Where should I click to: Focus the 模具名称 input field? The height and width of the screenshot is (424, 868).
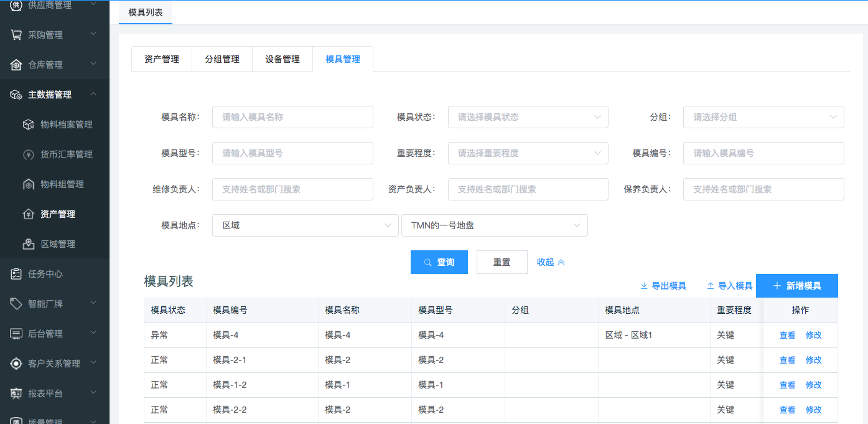292,117
